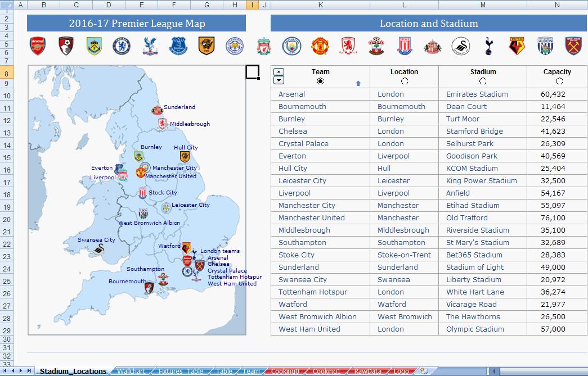Select the Team sort radio button
The image size is (588, 376).
pos(320,81)
